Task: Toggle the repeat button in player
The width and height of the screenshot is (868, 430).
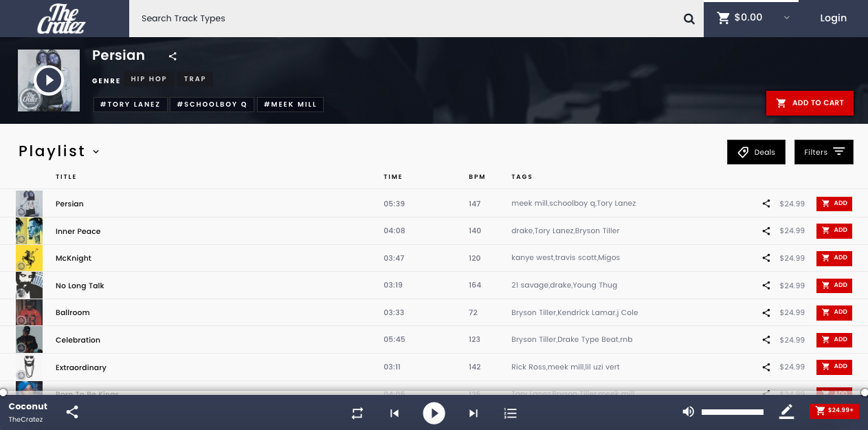Action: coord(357,413)
